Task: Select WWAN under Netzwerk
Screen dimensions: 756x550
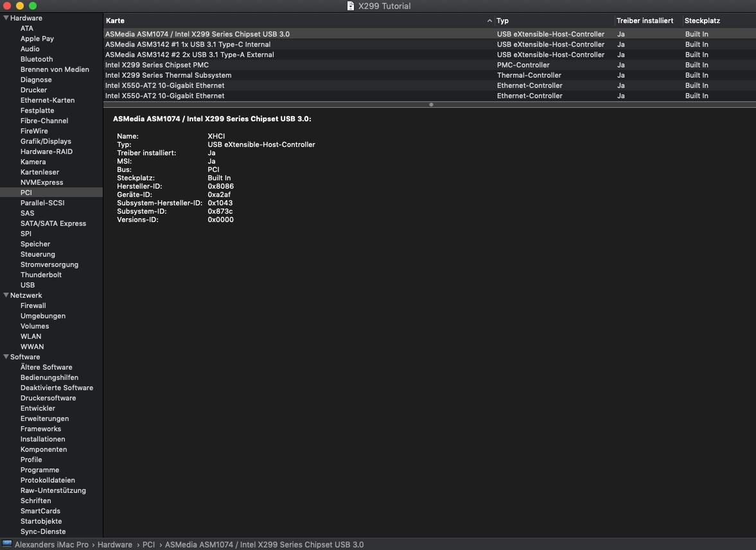Action: (32, 347)
